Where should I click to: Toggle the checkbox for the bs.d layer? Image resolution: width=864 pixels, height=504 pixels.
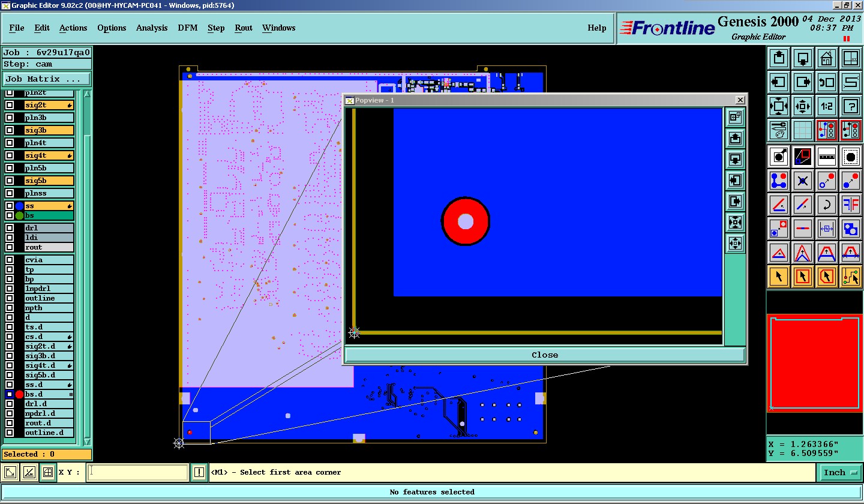(10, 394)
